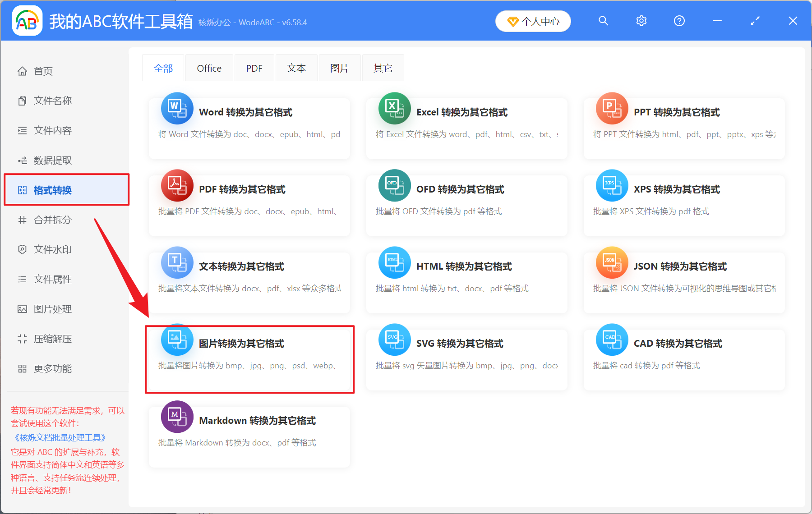Select 图片处理 in the sidebar
Screen dimensions: 812x514
[52, 309]
